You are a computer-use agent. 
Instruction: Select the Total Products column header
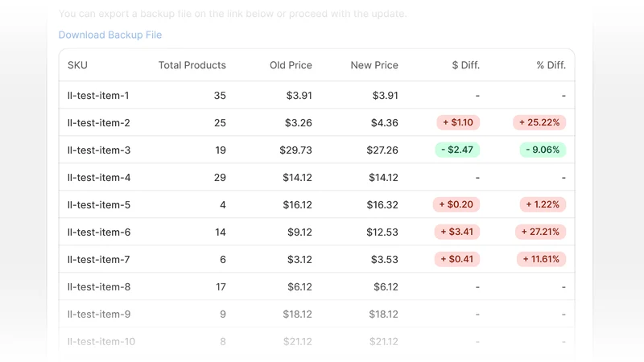[192, 65]
